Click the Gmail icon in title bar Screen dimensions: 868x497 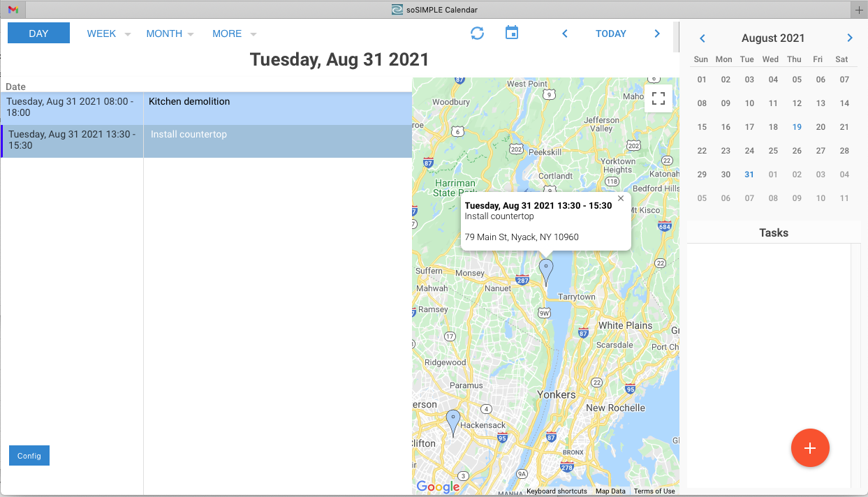[x=13, y=10]
